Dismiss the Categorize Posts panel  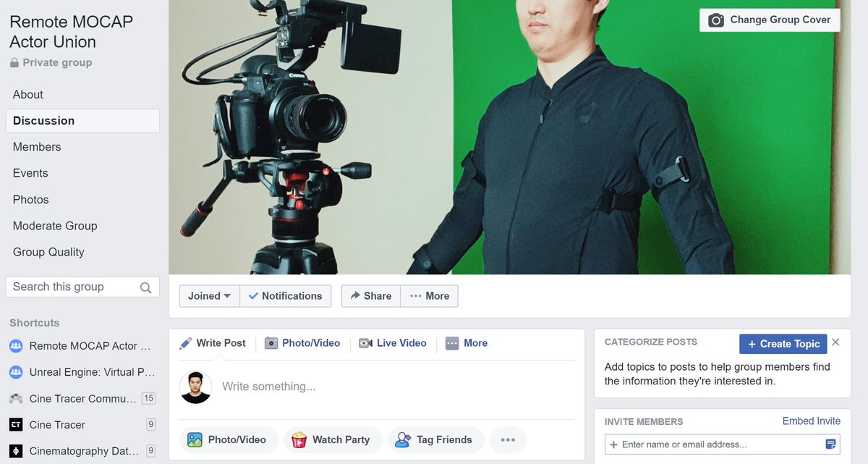pyautogui.click(x=835, y=342)
